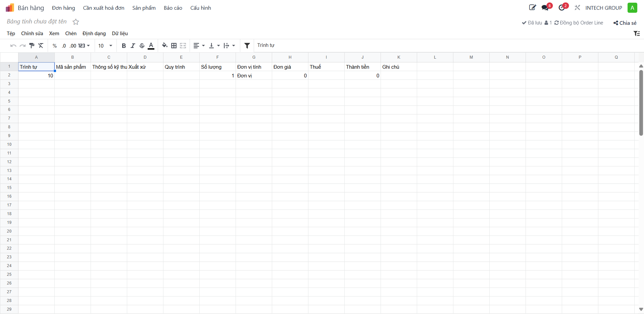Open the Tệp menu
This screenshot has height=314, width=644.
pos(11,34)
